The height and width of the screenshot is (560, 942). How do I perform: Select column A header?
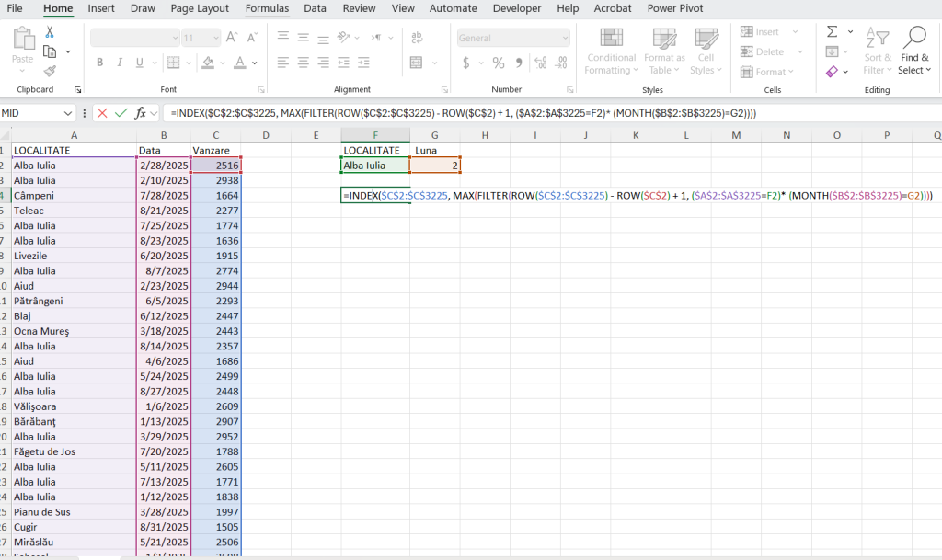[x=74, y=136]
